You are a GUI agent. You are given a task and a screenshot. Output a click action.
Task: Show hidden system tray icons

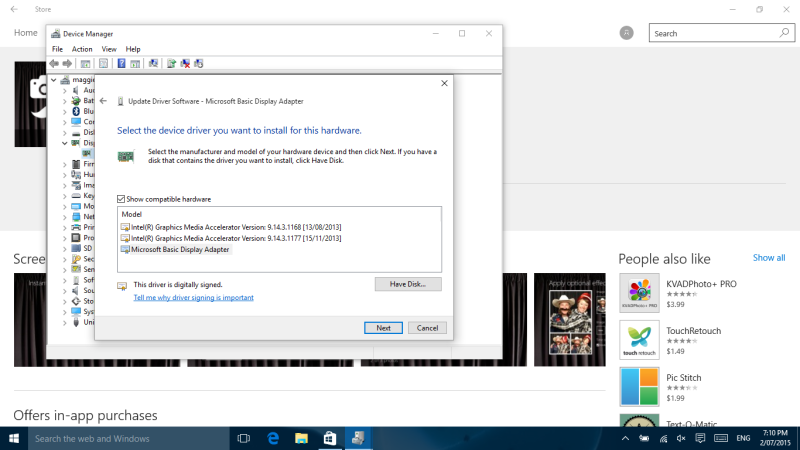[x=625, y=438]
